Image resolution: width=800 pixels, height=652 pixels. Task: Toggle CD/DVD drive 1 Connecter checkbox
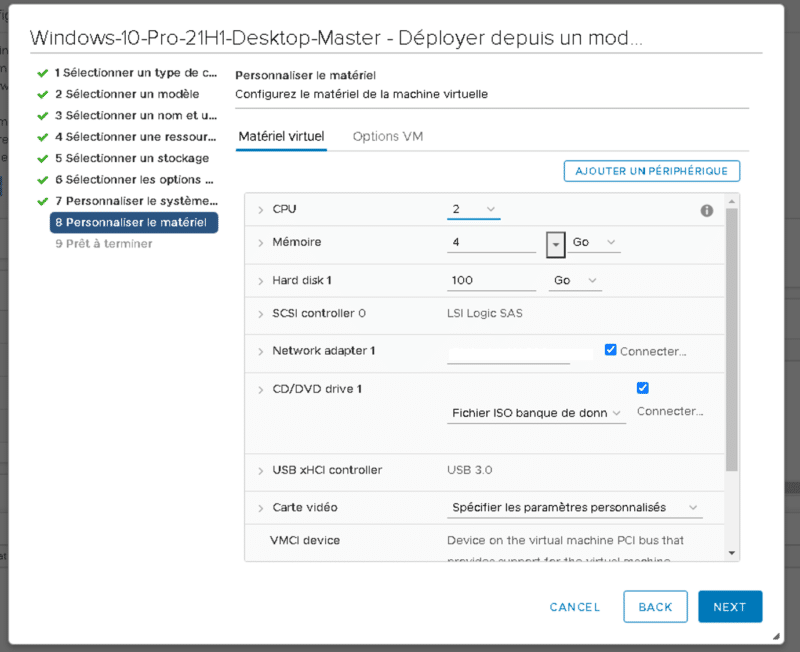click(x=643, y=388)
